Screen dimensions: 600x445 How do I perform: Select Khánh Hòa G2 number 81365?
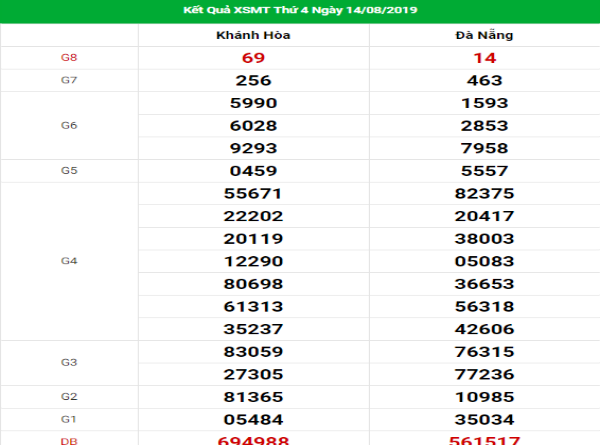[x=253, y=396]
